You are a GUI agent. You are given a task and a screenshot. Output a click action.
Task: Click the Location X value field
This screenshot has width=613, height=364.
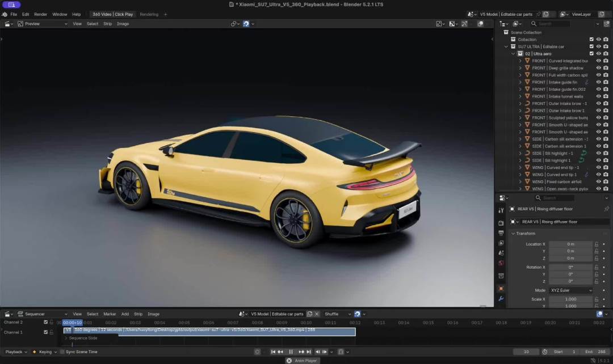(x=570, y=244)
